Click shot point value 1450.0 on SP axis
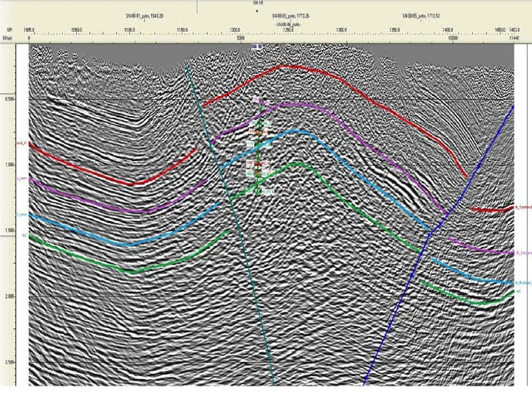 pyautogui.click(x=499, y=30)
